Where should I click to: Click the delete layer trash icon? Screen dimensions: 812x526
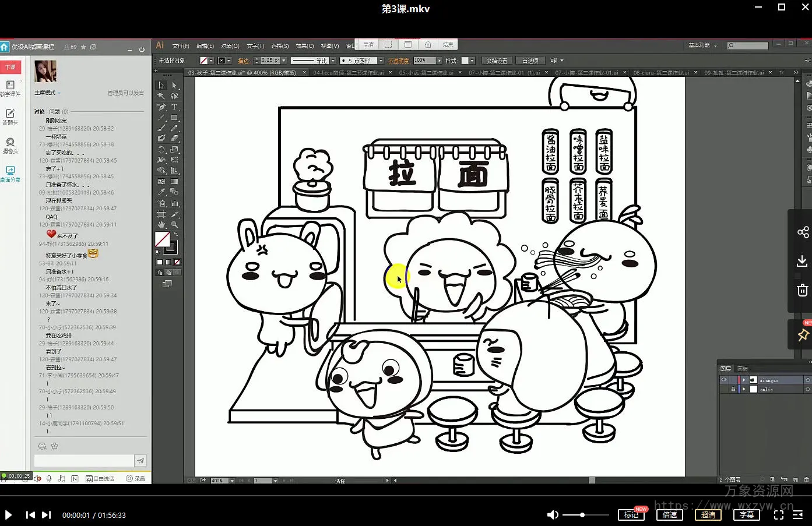tap(806, 479)
